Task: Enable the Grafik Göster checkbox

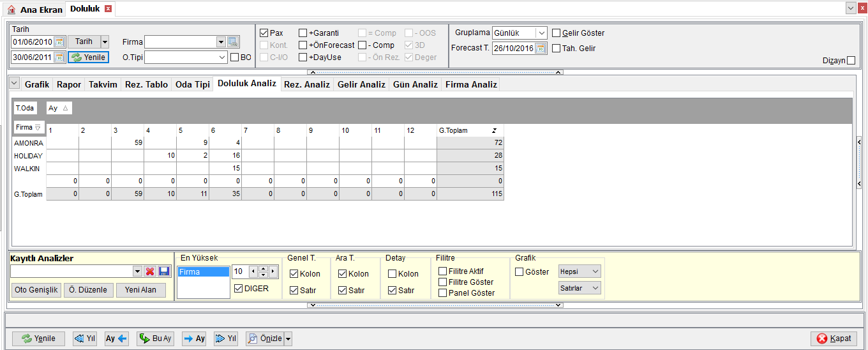Action: point(520,271)
